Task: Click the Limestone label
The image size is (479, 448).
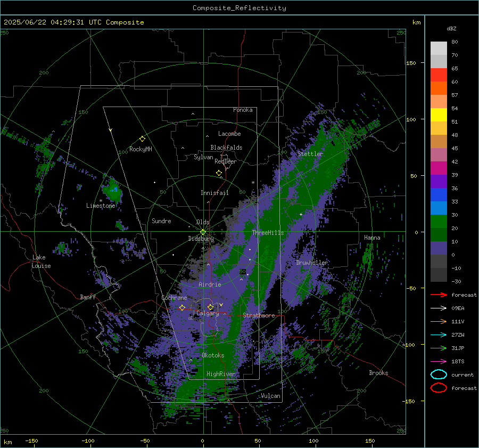Action: click(x=101, y=206)
